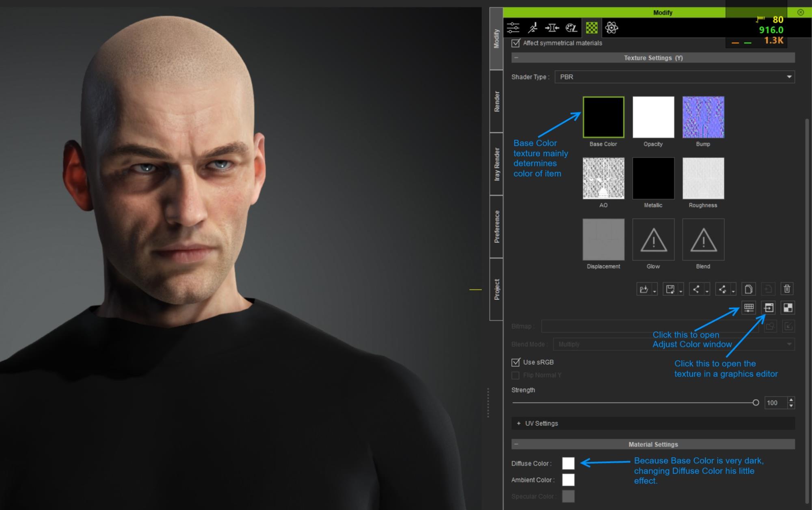
Task: Open the Shader Type PBR dropdown
Action: (x=675, y=77)
